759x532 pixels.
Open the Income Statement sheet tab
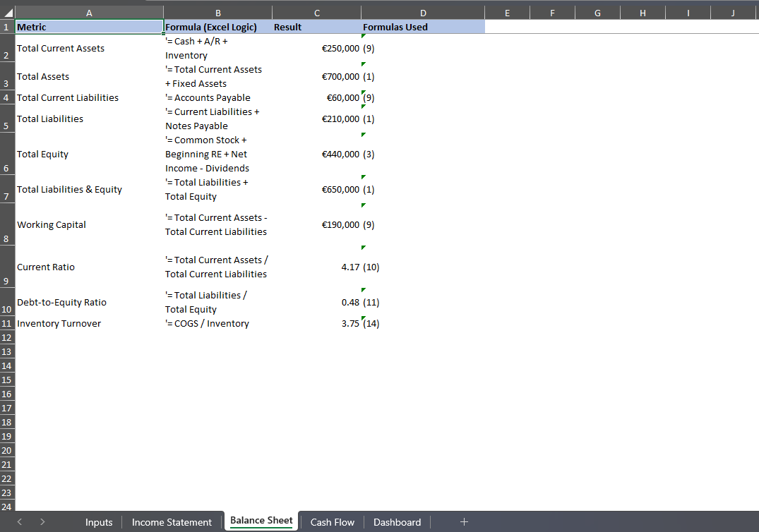(172, 522)
